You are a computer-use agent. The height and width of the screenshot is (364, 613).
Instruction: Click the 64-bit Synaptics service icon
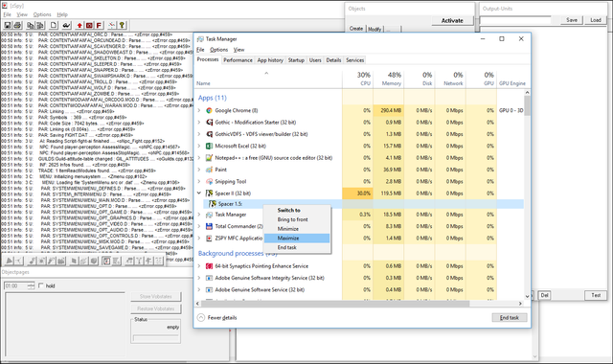click(209, 266)
